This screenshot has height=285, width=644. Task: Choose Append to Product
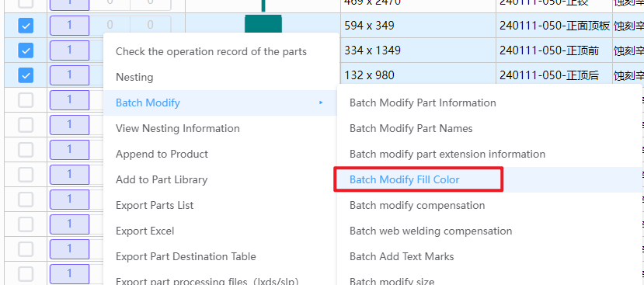pyautogui.click(x=162, y=154)
